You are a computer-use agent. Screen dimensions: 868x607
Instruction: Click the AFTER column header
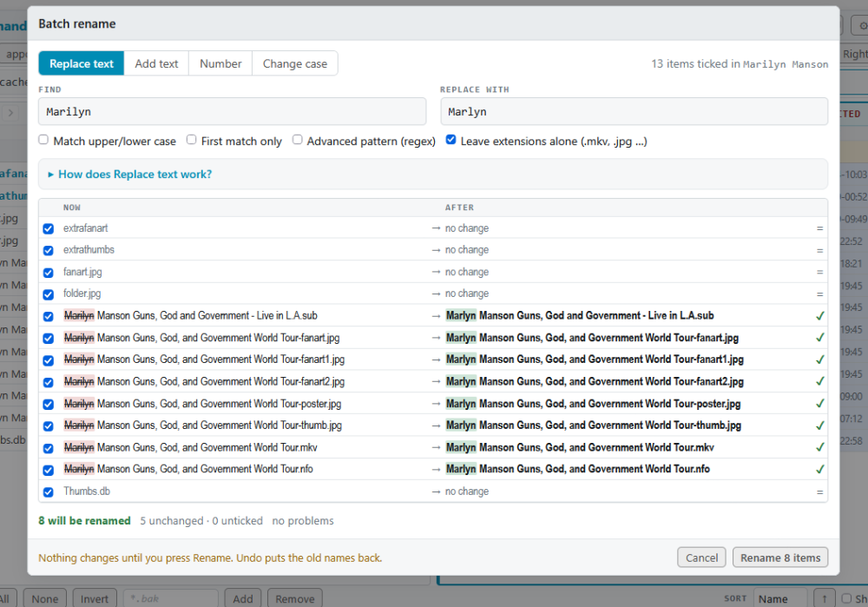[459, 208]
